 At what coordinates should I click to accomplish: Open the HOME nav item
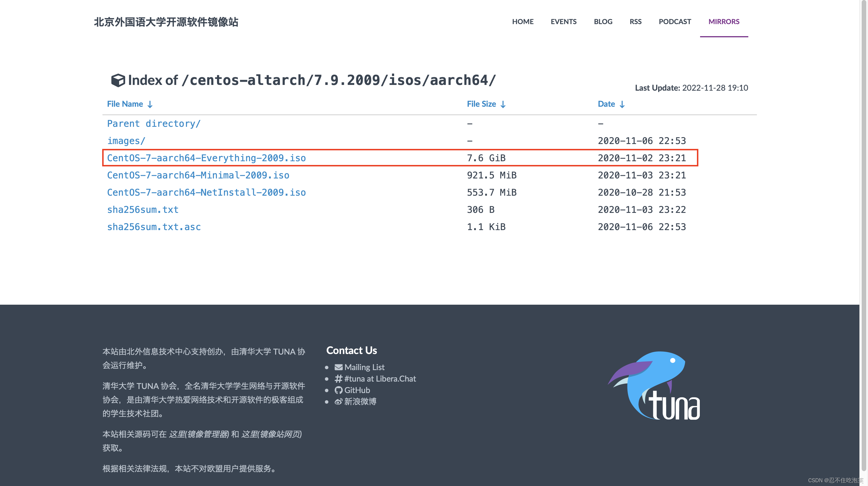coord(523,22)
